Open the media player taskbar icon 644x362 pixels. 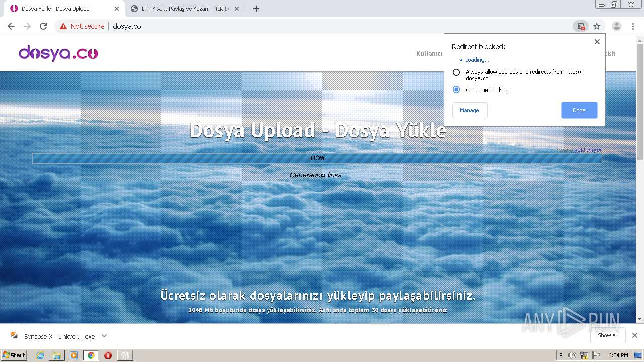(x=74, y=355)
